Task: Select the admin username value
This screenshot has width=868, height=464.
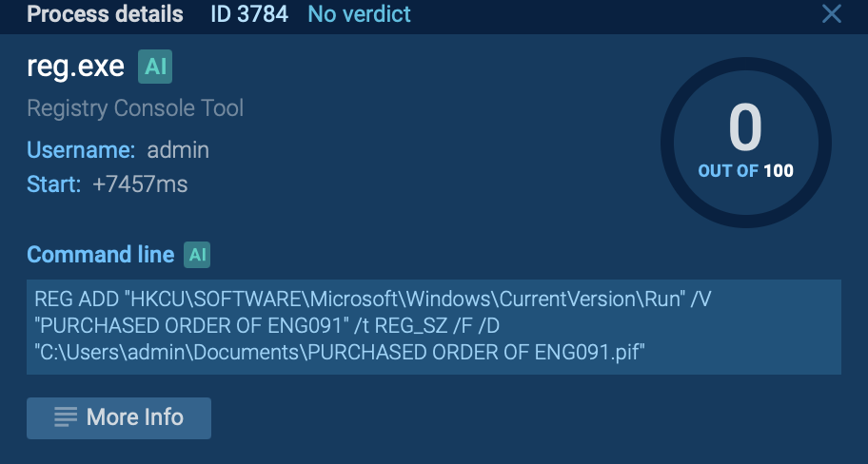Action: (x=178, y=149)
